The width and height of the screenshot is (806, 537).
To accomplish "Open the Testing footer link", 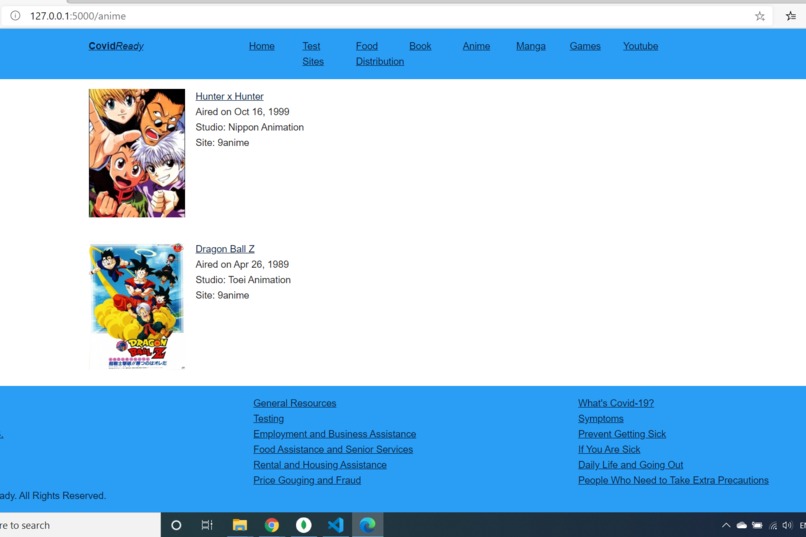I will 268,418.
